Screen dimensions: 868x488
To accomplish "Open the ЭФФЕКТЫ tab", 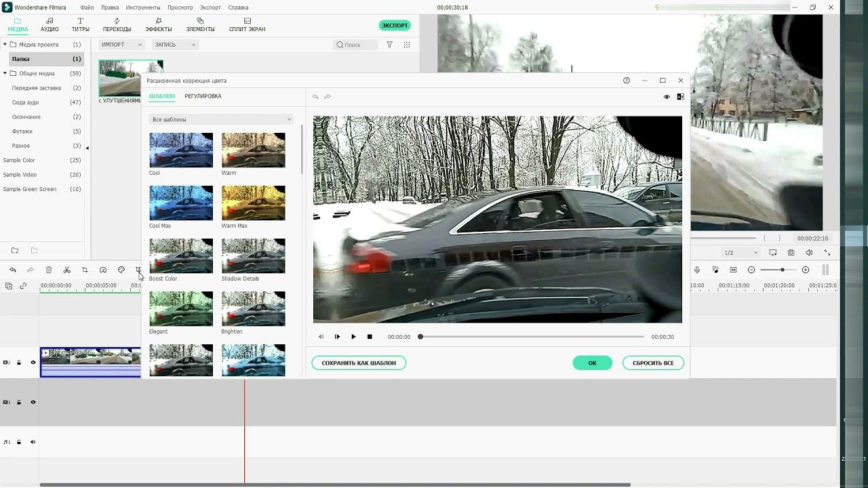I will click(x=159, y=26).
